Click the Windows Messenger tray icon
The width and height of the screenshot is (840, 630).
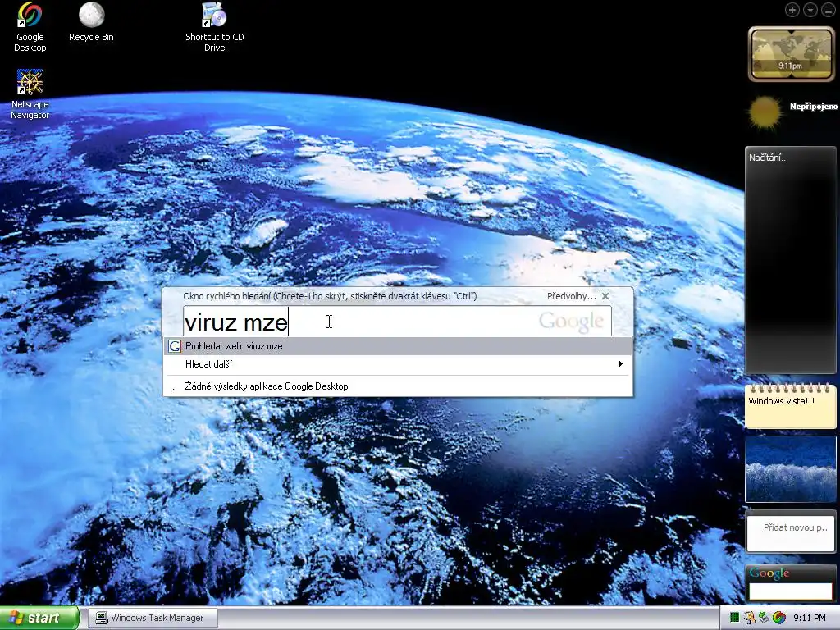(x=749, y=618)
